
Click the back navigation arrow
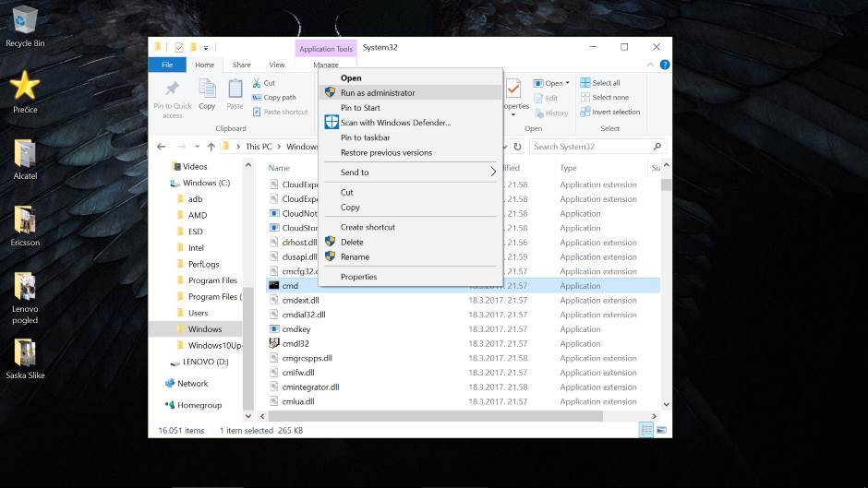(162, 147)
